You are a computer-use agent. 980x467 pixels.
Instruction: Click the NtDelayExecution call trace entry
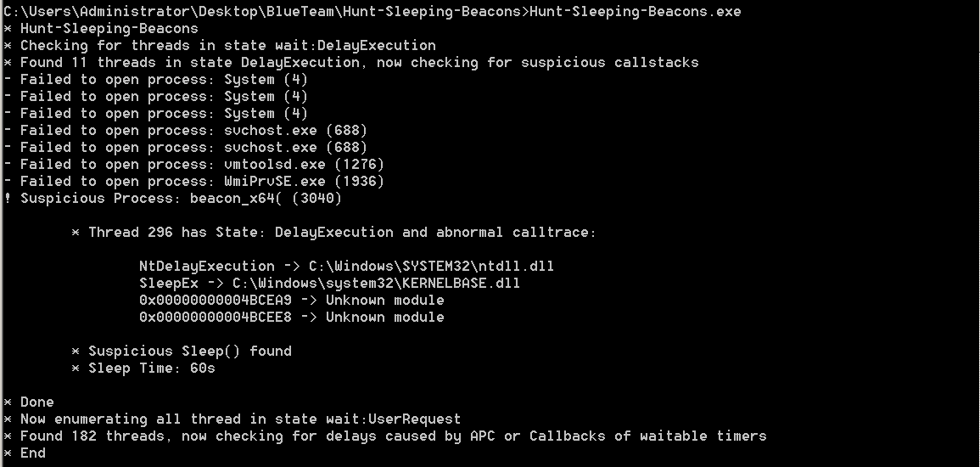click(x=206, y=266)
